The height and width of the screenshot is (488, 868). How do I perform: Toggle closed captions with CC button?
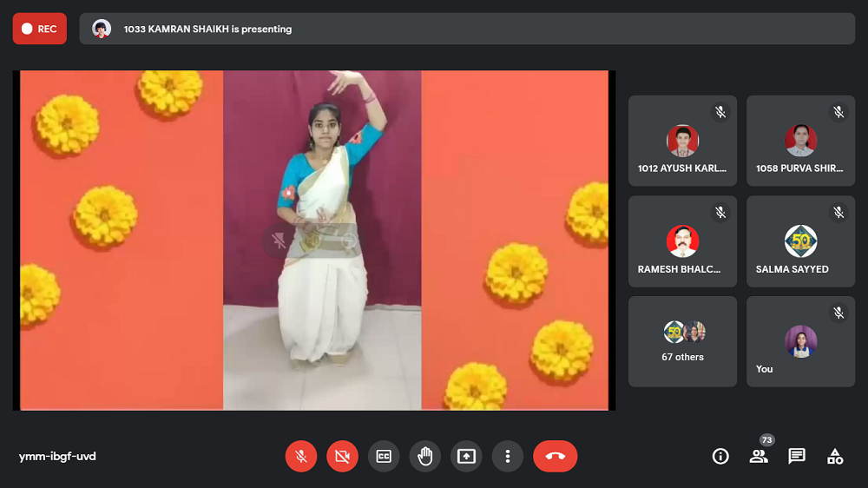tap(384, 456)
